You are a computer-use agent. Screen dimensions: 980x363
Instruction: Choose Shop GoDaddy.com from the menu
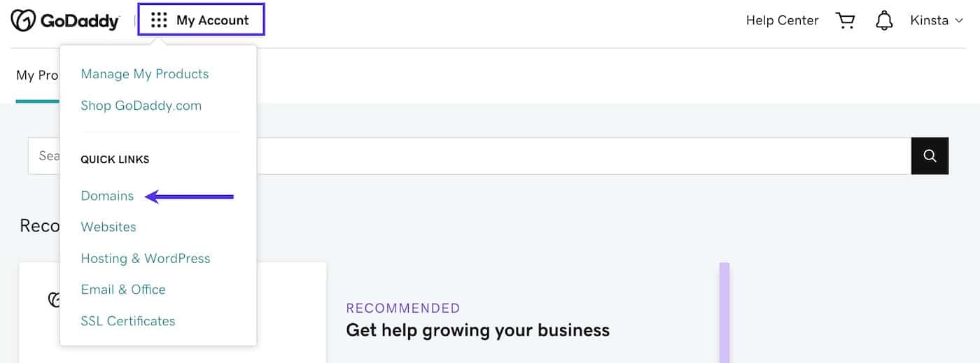(141, 106)
